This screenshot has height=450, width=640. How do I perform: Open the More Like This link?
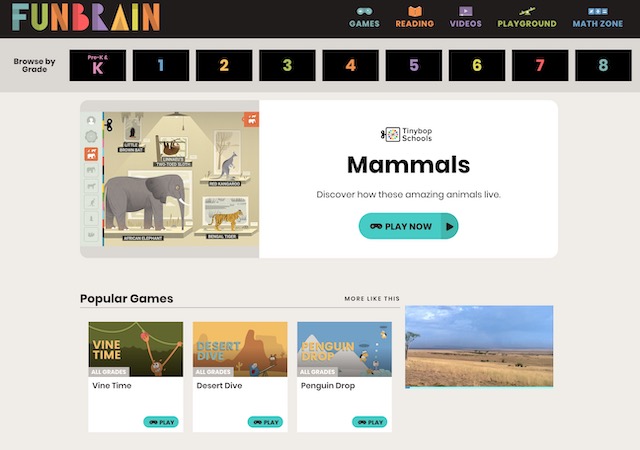372,299
